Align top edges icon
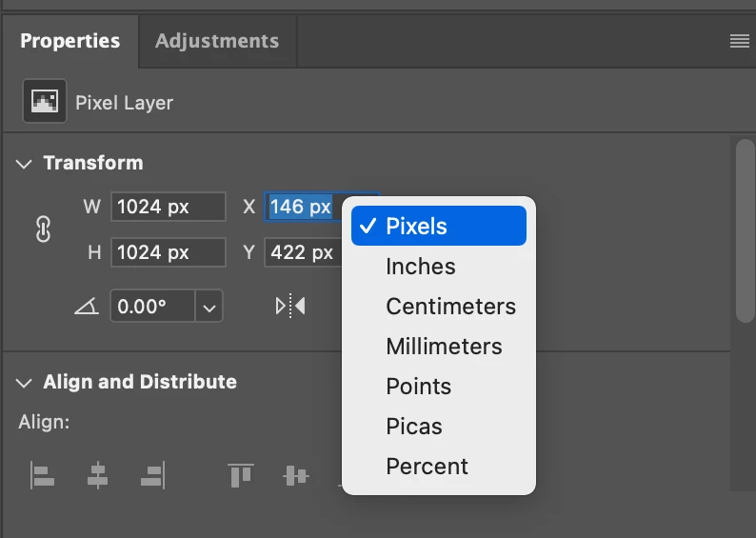The width and height of the screenshot is (756, 538). coord(241,476)
